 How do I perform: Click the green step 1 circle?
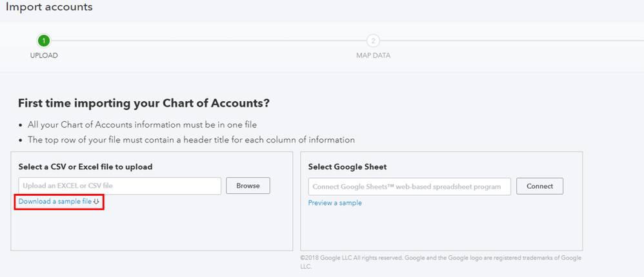[44, 41]
